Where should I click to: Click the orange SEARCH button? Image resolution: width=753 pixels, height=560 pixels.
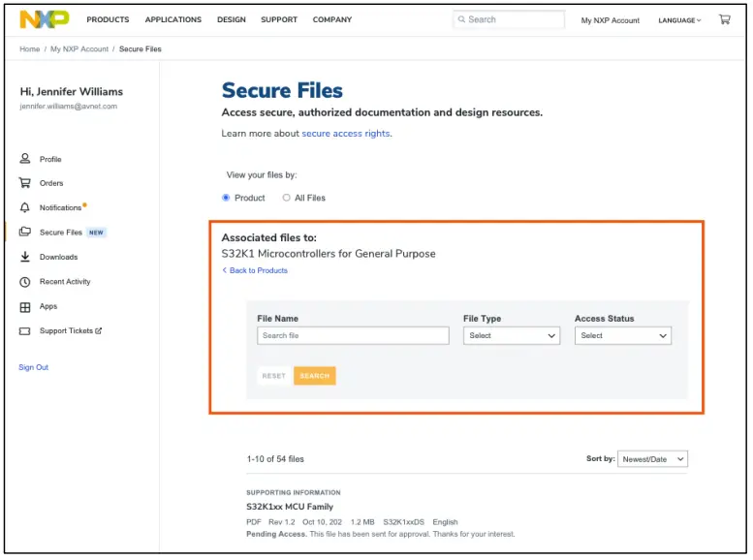(x=315, y=376)
